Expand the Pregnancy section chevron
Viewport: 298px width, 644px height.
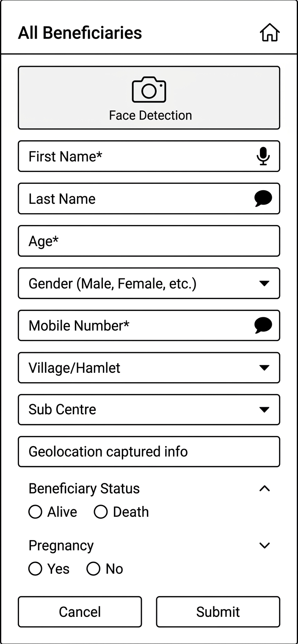pos(264,545)
